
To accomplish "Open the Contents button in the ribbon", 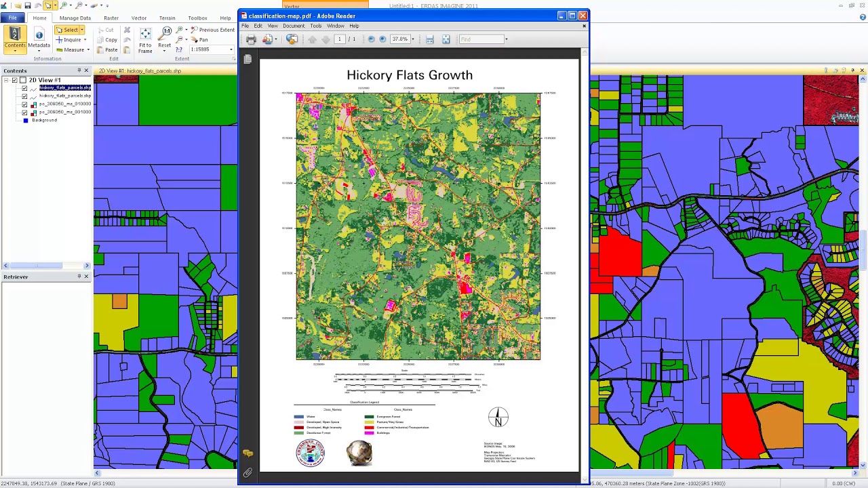I will pos(15,40).
